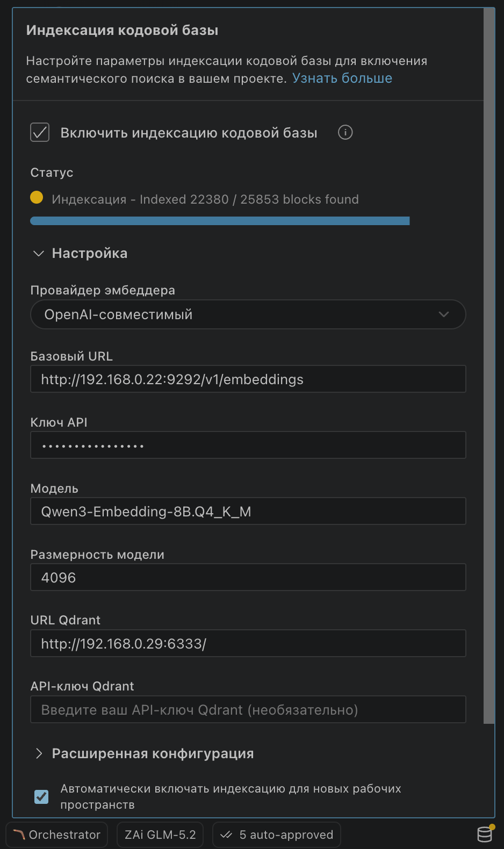Click the vertical scrollbar of the panel
Viewport: 504px width, 849px height.
(488, 365)
